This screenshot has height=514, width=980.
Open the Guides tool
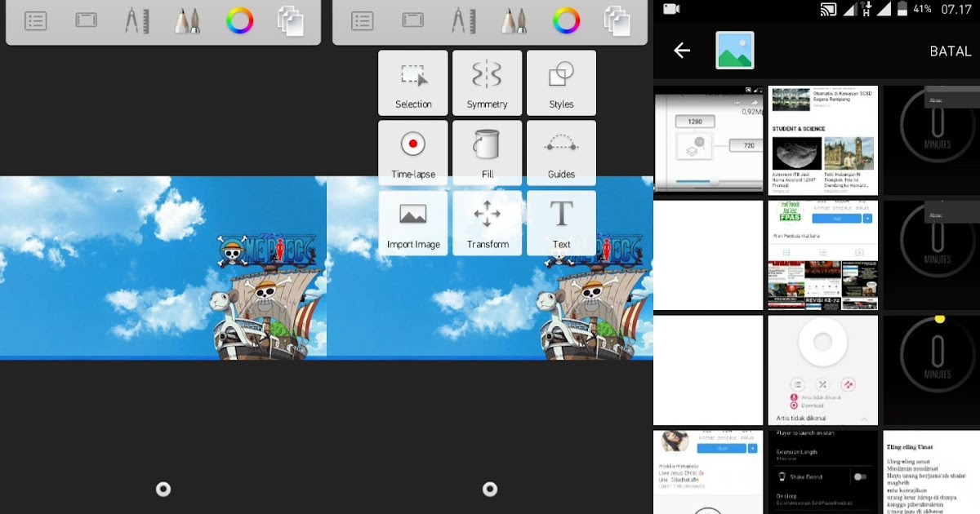click(x=562, y=153)
